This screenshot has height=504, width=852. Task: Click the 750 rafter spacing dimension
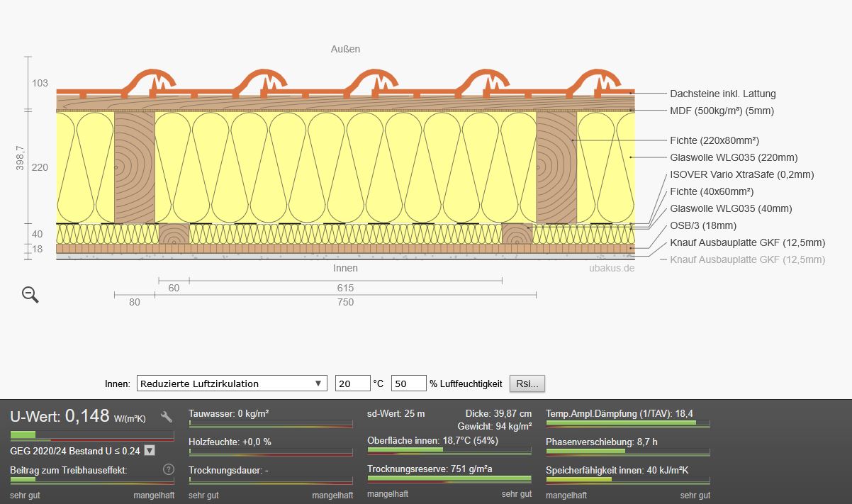coord(345,302)
